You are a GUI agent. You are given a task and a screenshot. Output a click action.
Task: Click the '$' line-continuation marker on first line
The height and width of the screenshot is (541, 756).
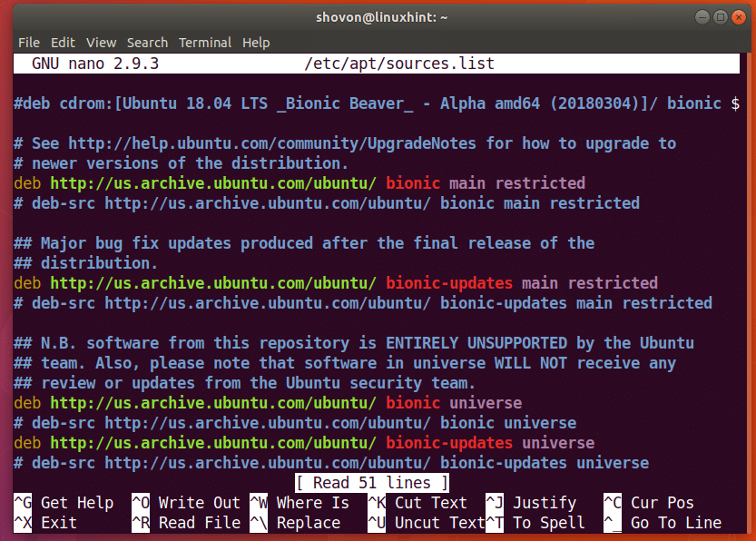click(735, 103)
